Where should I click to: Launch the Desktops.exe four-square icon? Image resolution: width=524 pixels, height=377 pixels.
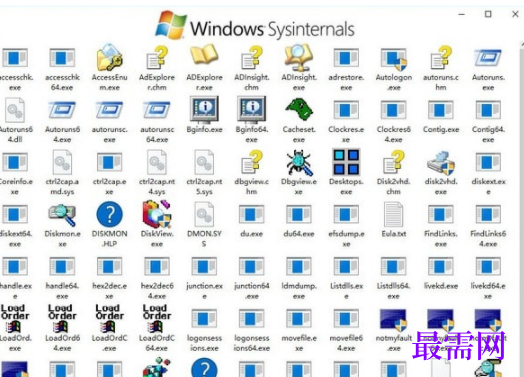point(346,162)
